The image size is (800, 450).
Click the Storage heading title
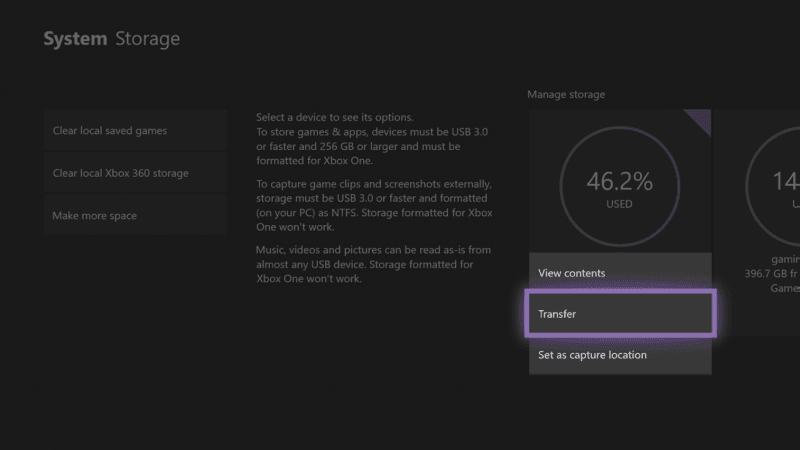pos(147,39)
